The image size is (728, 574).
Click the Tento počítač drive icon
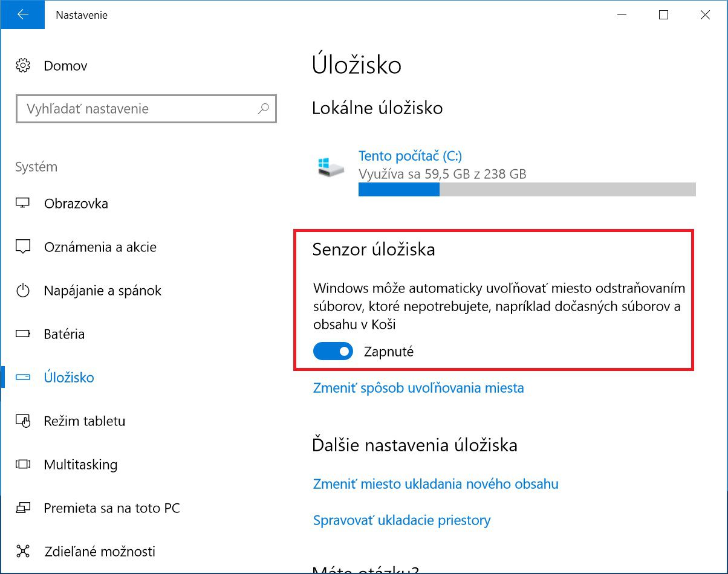pos(331,167)
